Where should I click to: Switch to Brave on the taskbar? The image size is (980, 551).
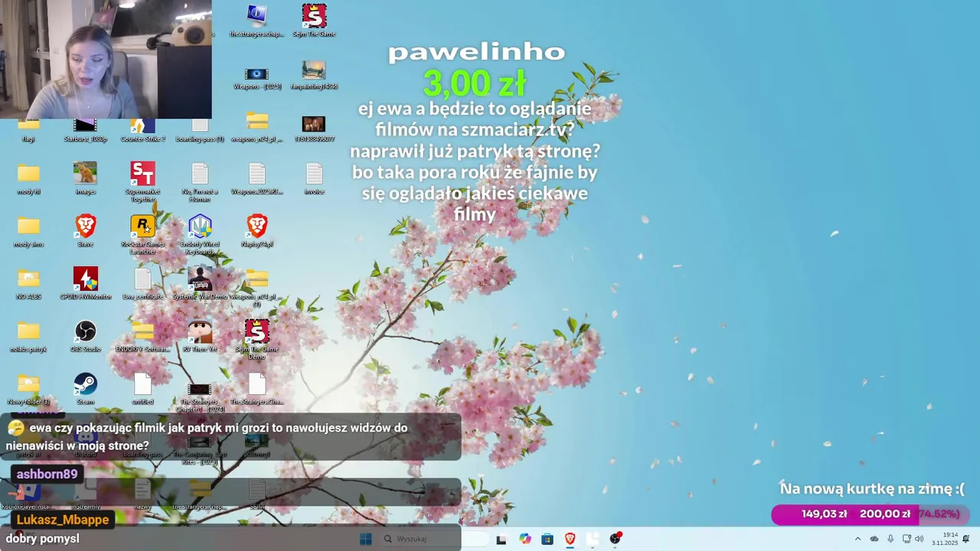tap(570, 539)
